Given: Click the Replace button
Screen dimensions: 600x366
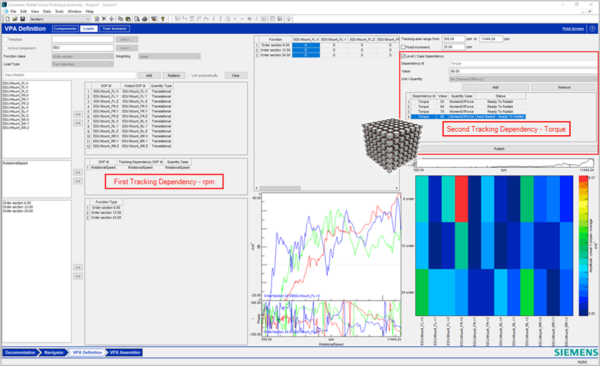Looking at the screenshot, I should (x=173, y=75).
